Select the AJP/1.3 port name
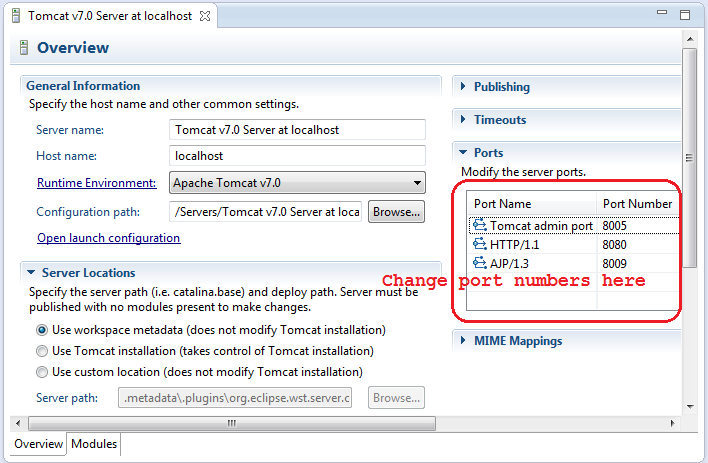Screen dimensions: 708x463 [509, 263]
